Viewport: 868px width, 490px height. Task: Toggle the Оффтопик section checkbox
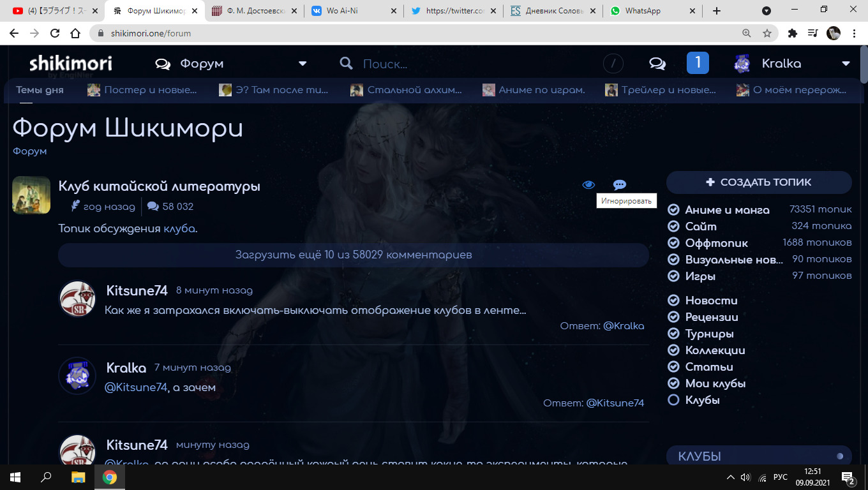673,243
